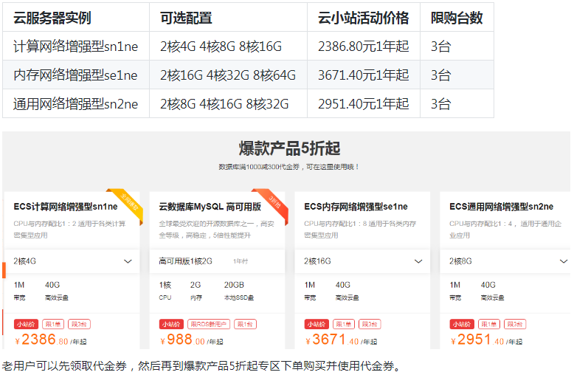Open the 2核16G configuration dropdown

[x=362, y=261]
